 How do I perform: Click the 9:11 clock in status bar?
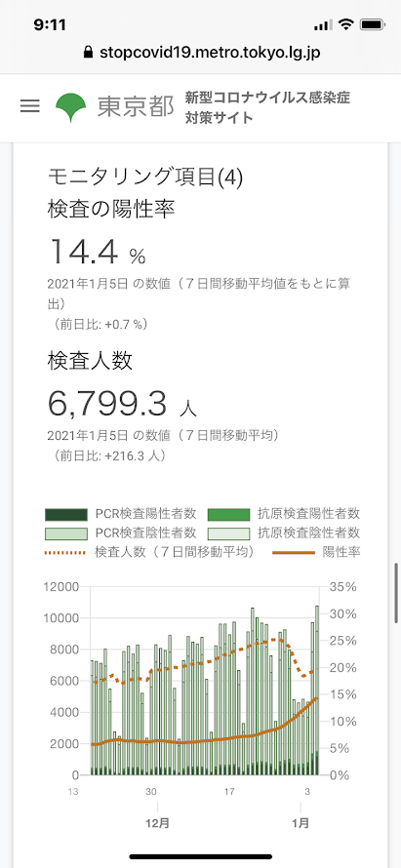click(x=50, y=25)
